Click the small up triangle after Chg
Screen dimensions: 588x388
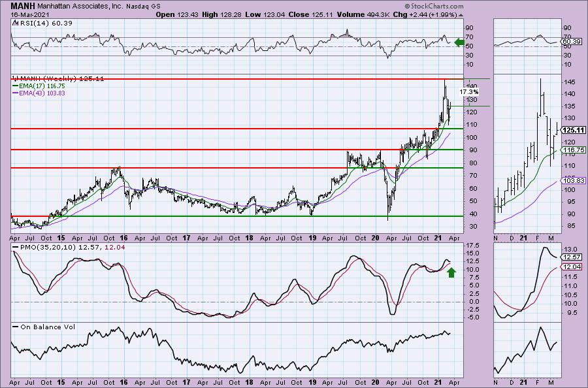pyautogui.click(x=461, y=15)
